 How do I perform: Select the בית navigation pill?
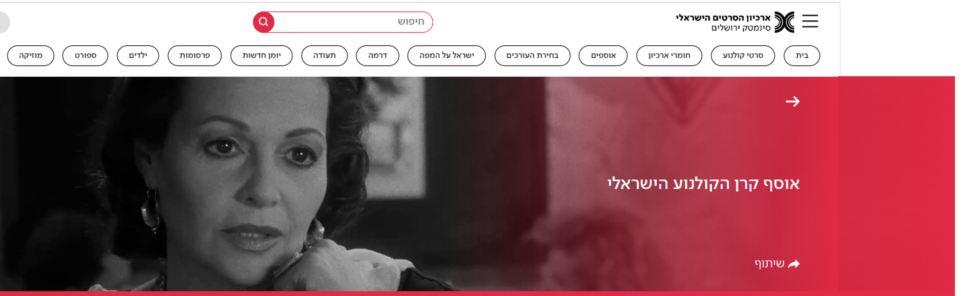point(802,56)
